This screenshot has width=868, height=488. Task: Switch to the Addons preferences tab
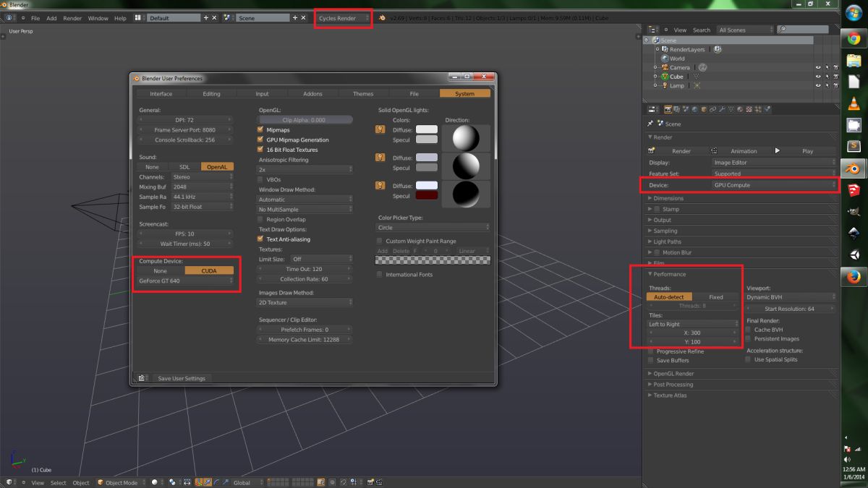pyautogui.click(x=312, y=94)
